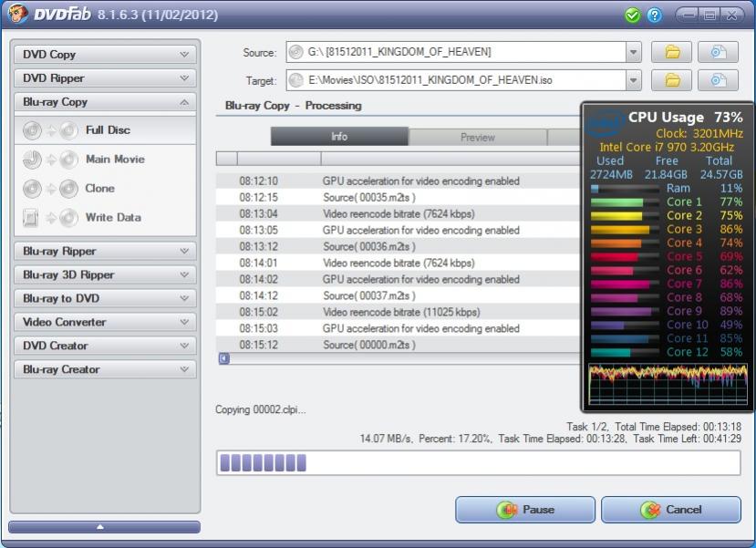Expand the DVD Ripper section
Viewport: 756px width, 548px height.
(105, 78)
